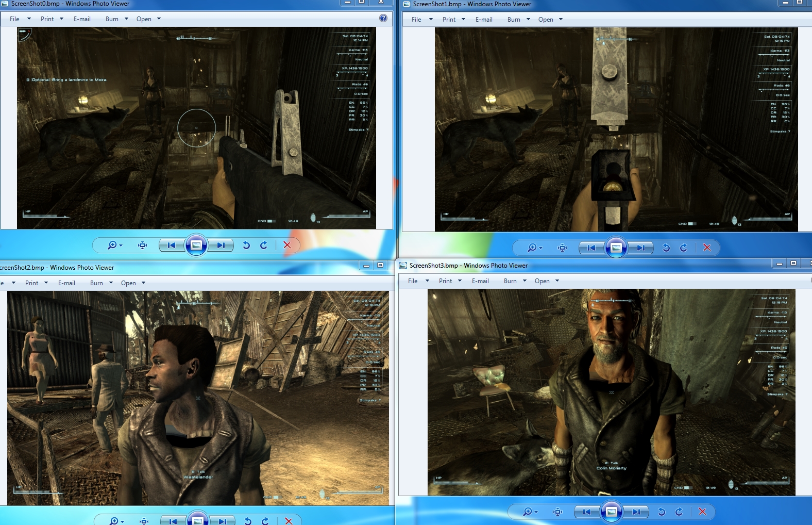812x525 pixels.
Task: Go to previous image in ScreenShot0 viewer
Action: pos(172,245)
